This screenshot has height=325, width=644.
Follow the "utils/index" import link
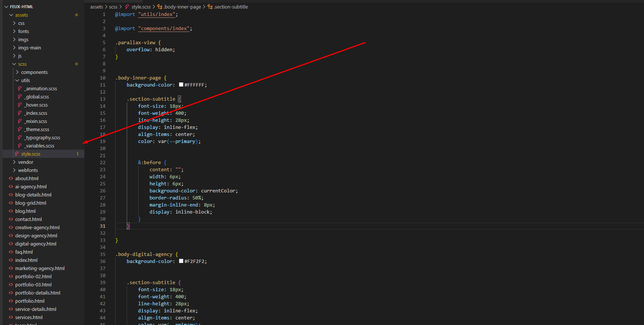(156, 14)
